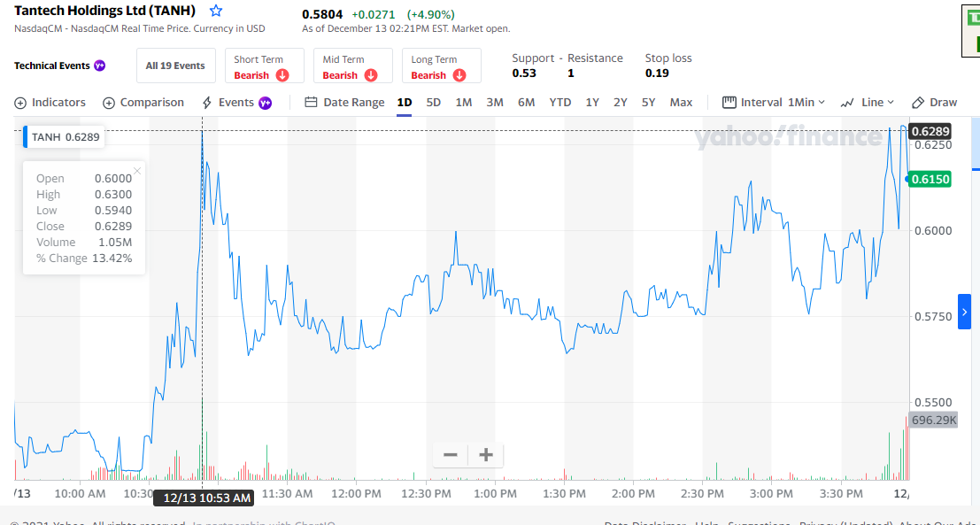
Task: Click the 0.5804 current price
Action: [x=322, y=14]
